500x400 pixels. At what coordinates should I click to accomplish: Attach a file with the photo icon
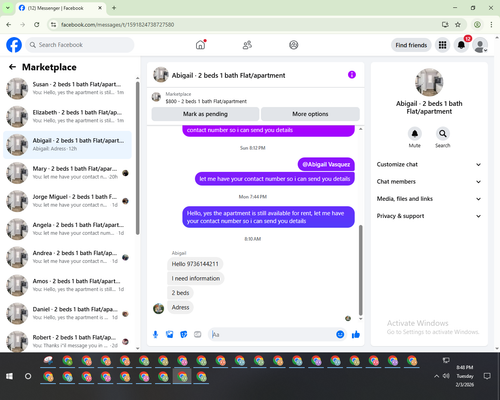(169, 334)
